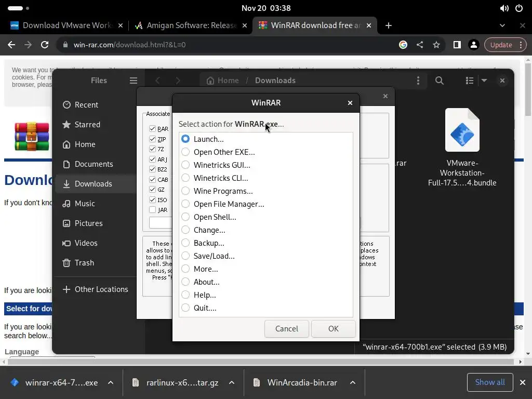This screenshot has height=399, width=532.
Task: Toggle the ARJ association checkbox
Action: pyautogui.click(x=152, y=159)
